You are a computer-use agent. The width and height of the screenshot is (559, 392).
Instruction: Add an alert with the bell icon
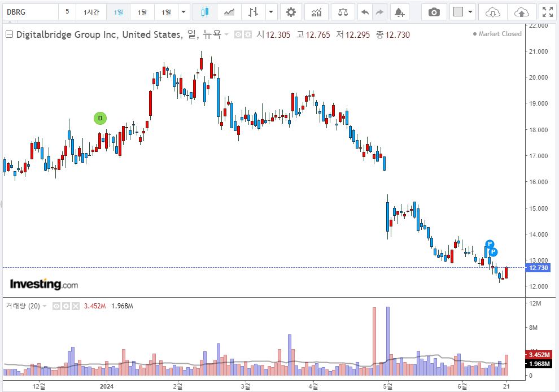click(400, 12)
